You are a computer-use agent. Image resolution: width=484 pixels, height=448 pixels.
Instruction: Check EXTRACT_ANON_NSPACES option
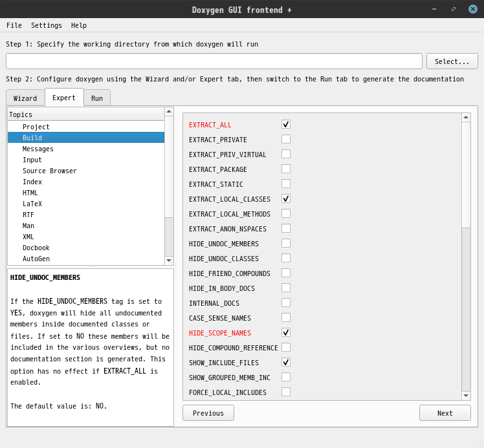coord(286,228)
